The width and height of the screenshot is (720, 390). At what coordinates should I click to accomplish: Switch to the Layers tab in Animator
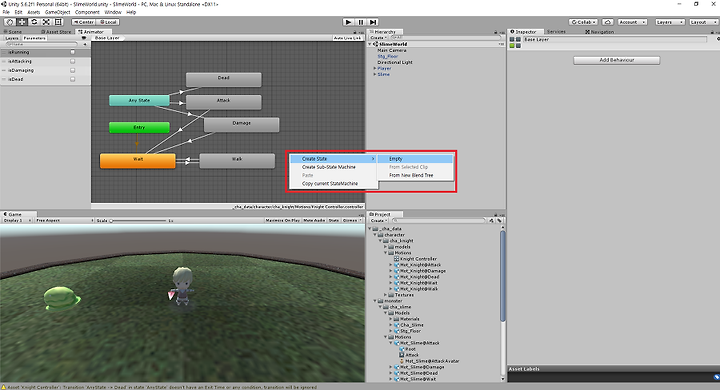[12, 38]
